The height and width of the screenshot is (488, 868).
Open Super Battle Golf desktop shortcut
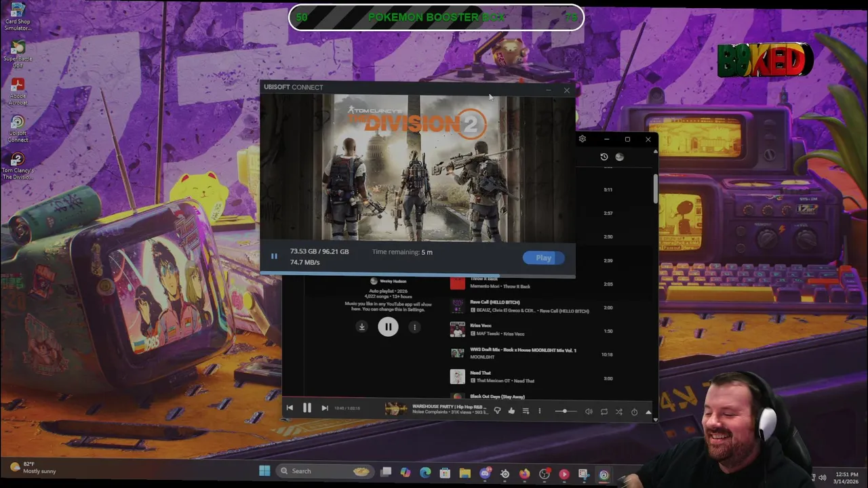tap(18, 54)
